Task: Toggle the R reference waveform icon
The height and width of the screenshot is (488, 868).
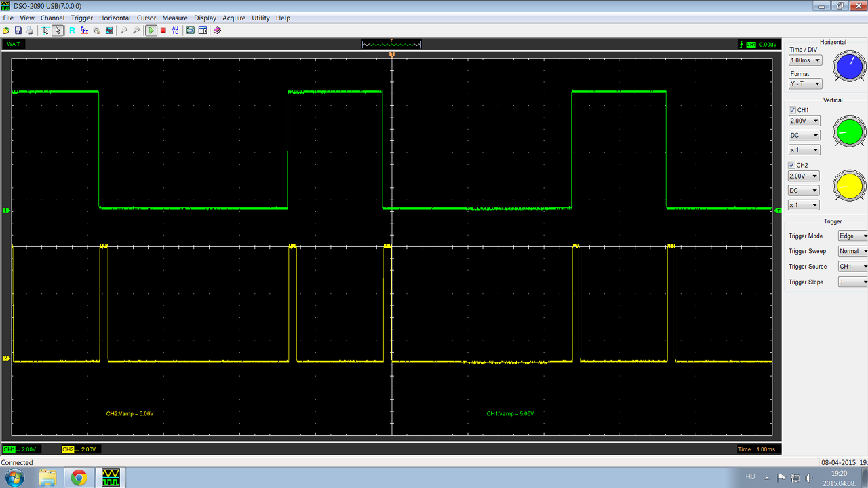Action: click(73, 31)
